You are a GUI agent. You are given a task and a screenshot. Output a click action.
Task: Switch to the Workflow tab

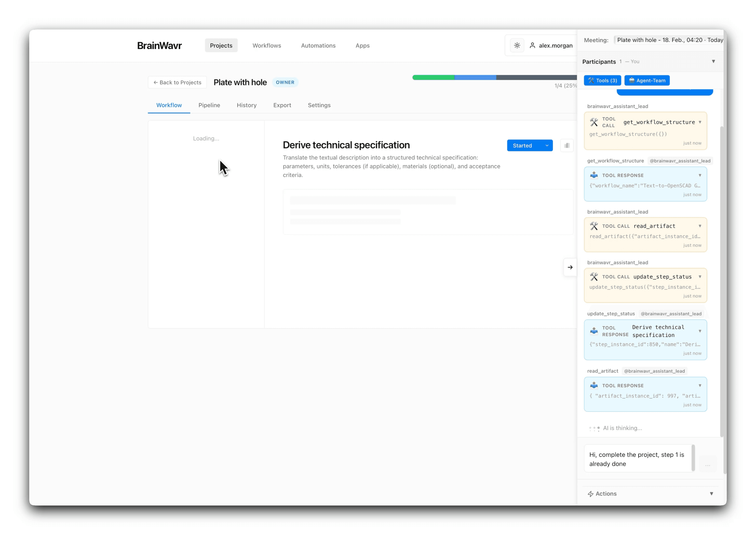click(x=169, y=105)
